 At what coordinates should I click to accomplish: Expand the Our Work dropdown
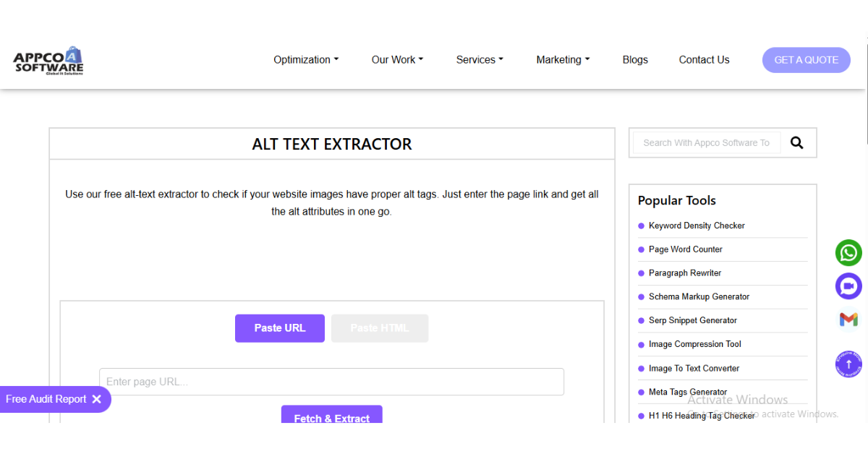click(x=397, y=60)
